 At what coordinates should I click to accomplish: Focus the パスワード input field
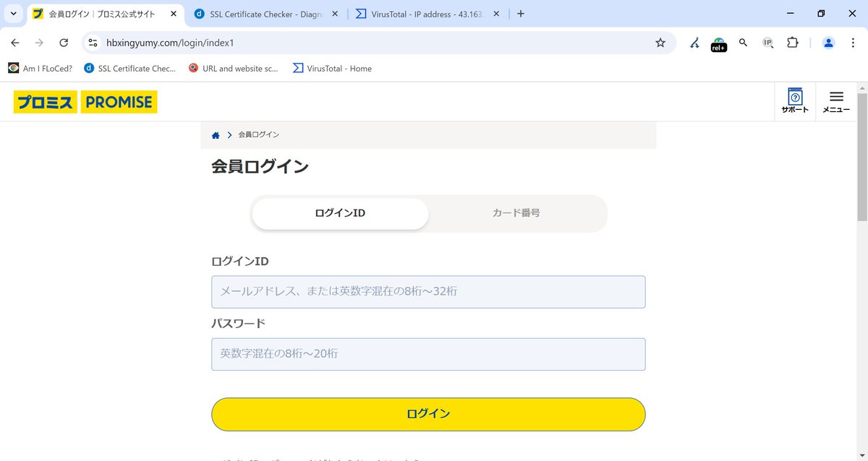(x=428, y=354)
